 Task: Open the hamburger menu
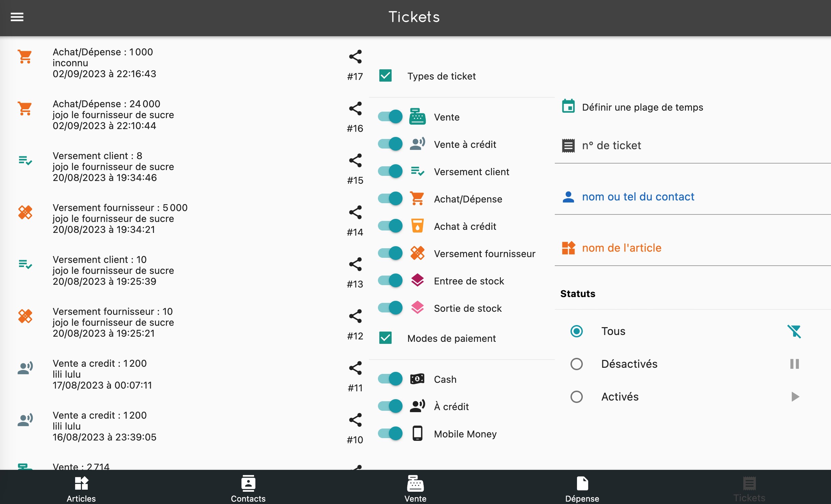click(x=17, y=17)
